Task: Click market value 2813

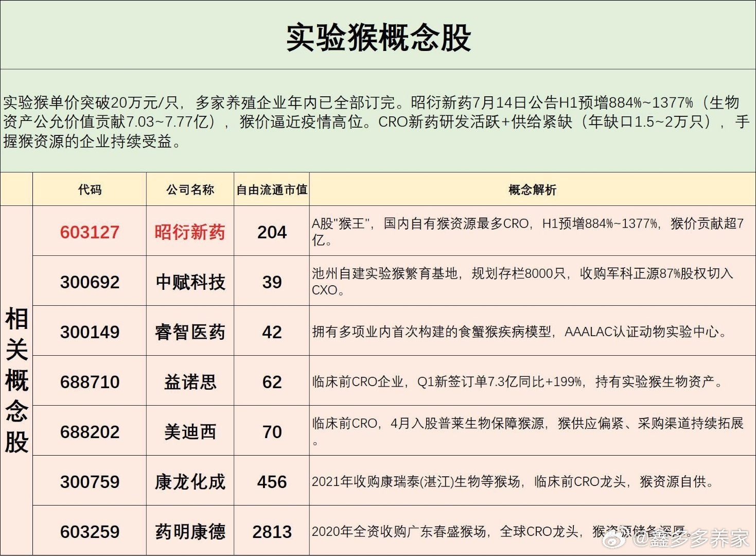Action: pos(272,532)
